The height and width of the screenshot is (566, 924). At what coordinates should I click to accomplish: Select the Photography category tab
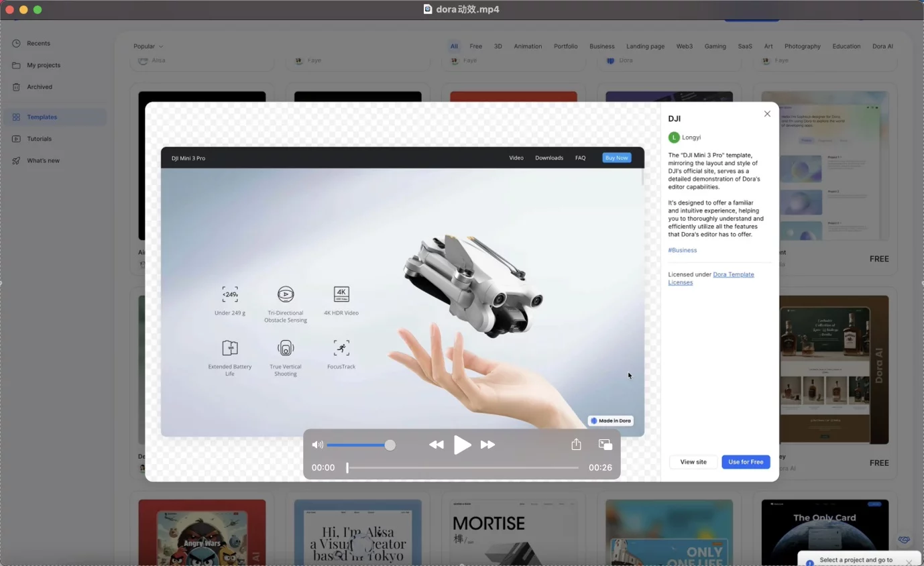pyautogui.click(x=802, y=46)
